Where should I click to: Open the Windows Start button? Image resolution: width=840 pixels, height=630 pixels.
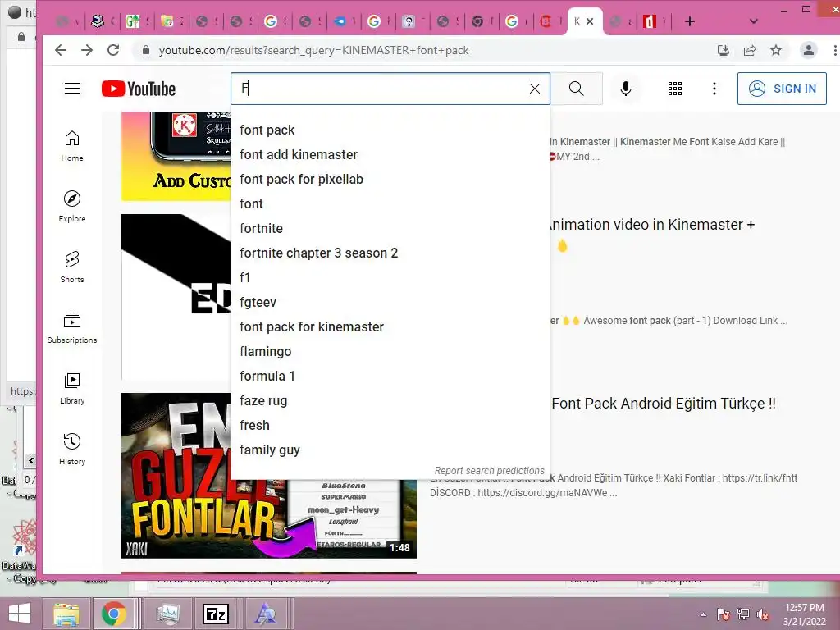pos(20,614)
